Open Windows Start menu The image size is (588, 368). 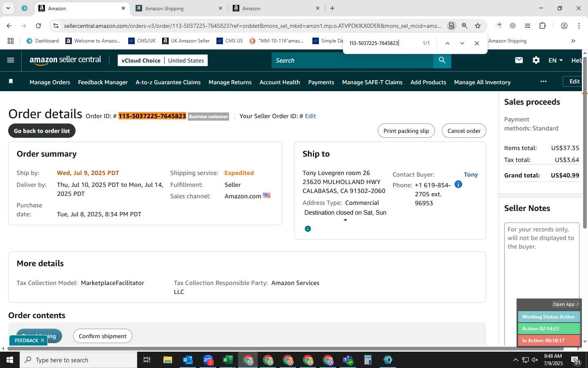pyautogui.click(x=10, y=360)
